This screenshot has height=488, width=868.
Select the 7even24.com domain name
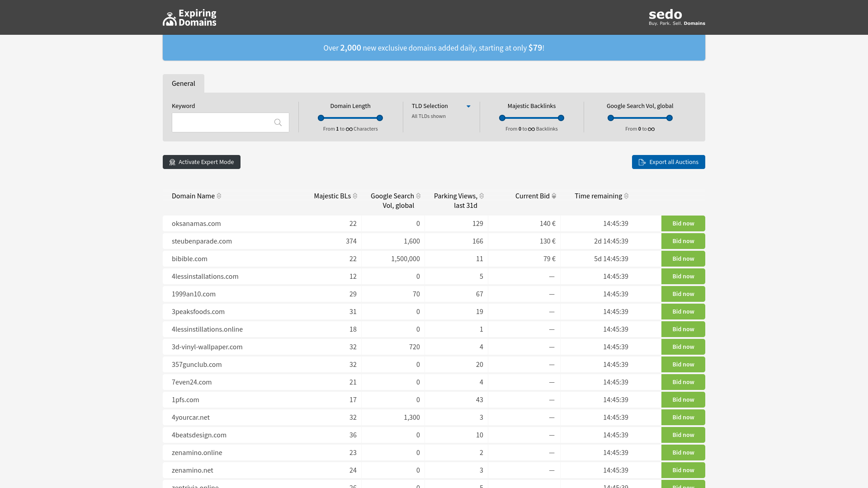192,382
